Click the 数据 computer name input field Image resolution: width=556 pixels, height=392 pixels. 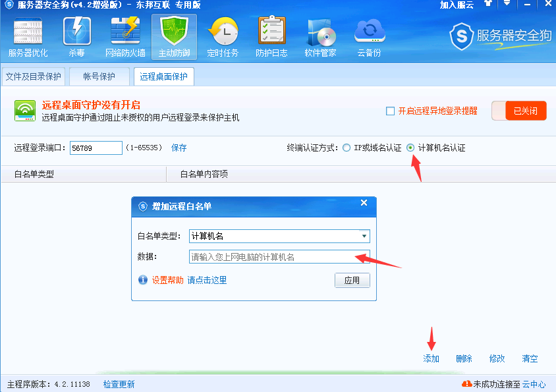(x=279, y=257)
